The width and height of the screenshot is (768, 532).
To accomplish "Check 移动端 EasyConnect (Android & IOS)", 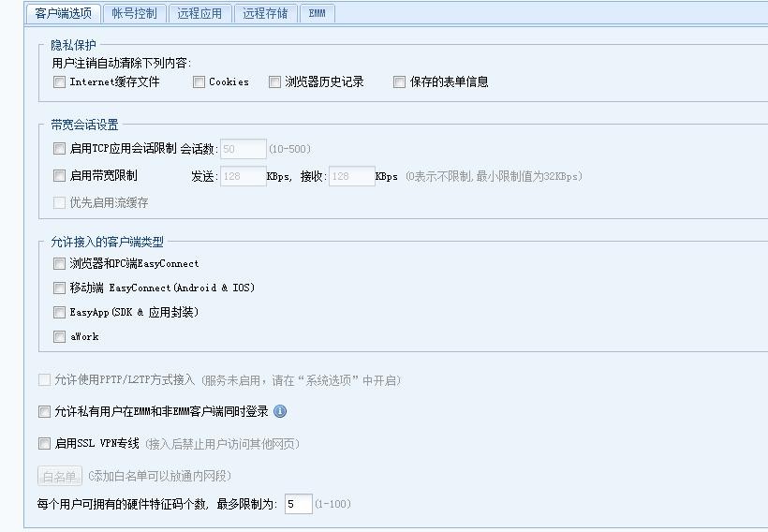I will point(60,288).
